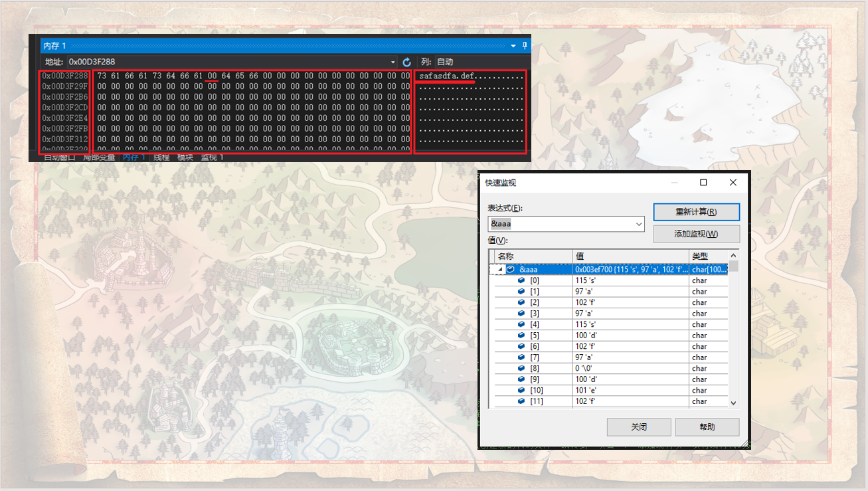The image size is (868, 491).
Task: Click memory address 0x00D3F2CD row label
Action: (x=65, y=108)
